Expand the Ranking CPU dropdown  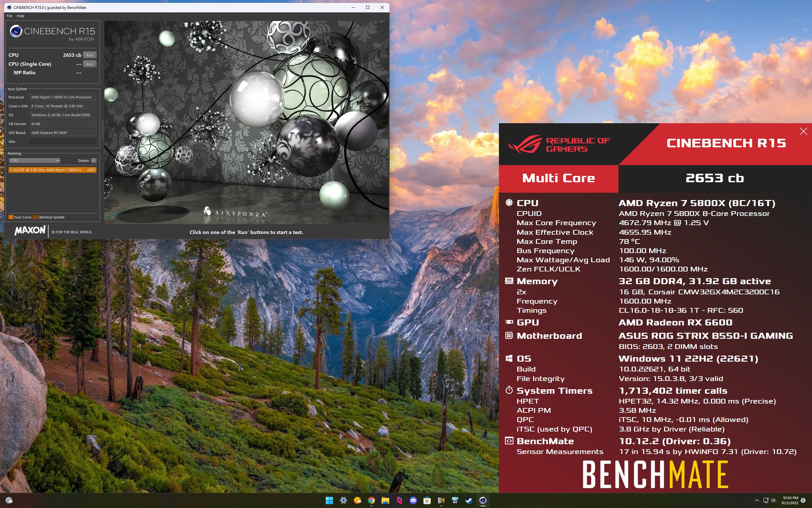(35, 161)
